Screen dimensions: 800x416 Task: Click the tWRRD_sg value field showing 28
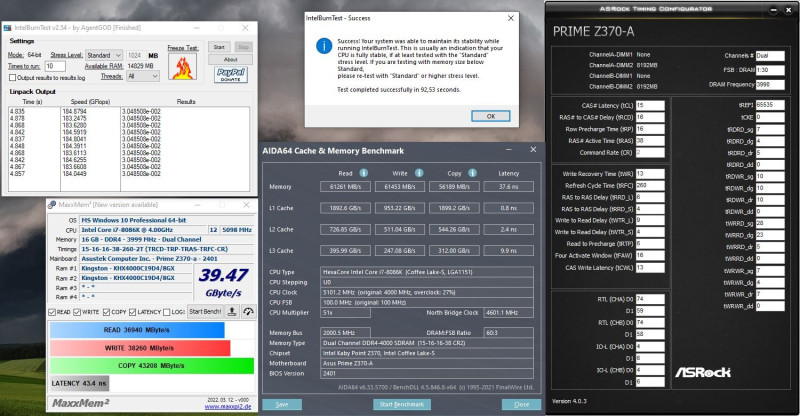770,224
